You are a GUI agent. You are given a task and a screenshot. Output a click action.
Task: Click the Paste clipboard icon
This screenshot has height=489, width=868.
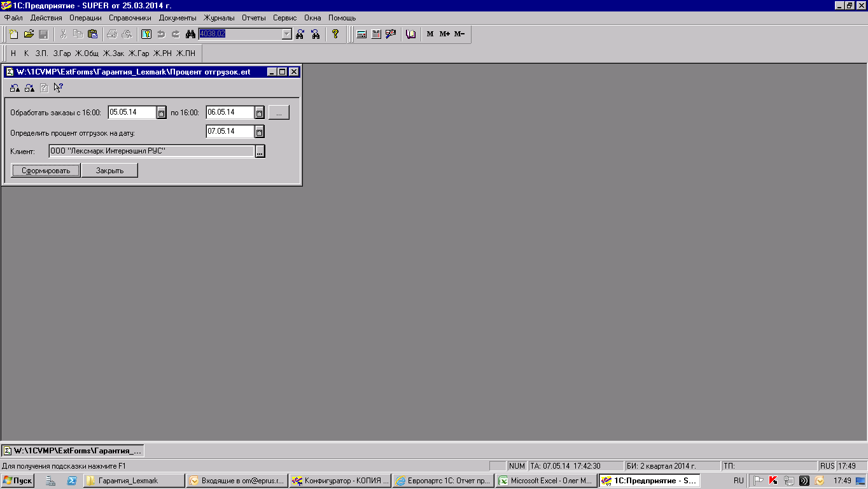coord(93,34)
